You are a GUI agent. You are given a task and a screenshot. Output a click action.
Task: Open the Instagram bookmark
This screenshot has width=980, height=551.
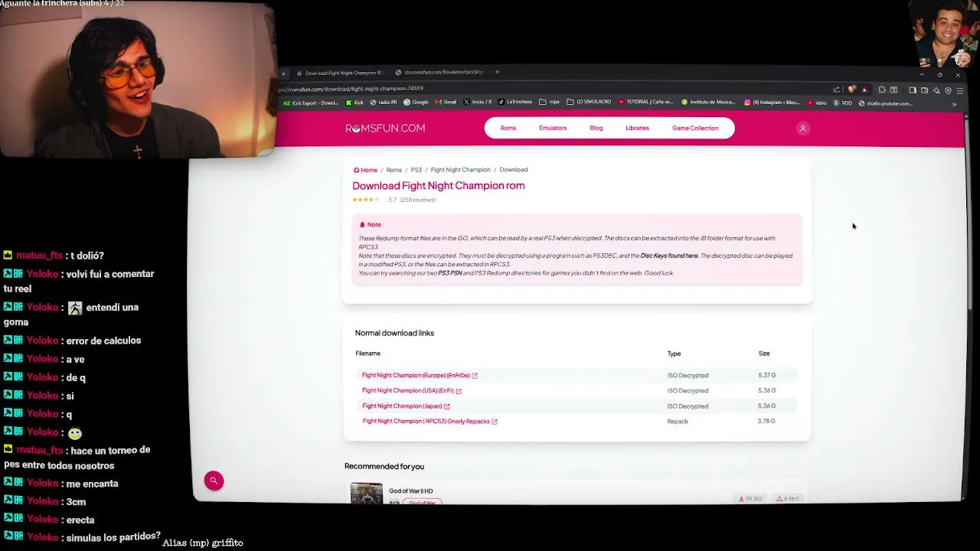(x=772, y=103)
